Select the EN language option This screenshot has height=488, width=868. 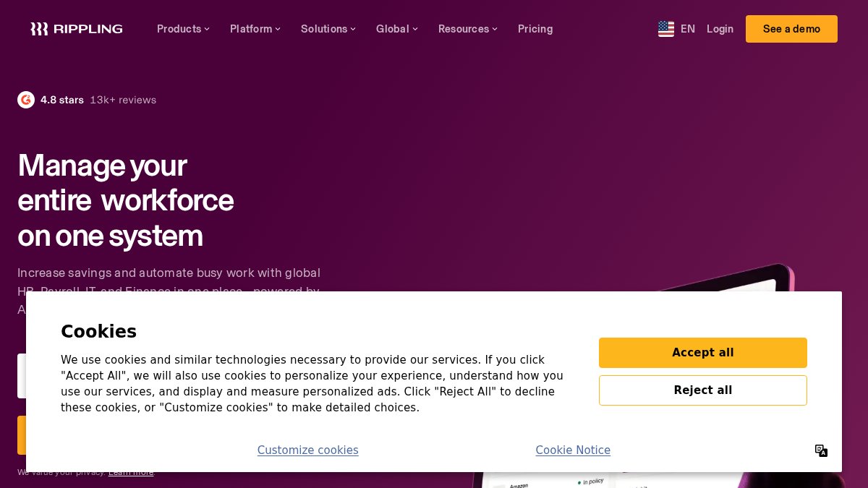tap(688, 29)
